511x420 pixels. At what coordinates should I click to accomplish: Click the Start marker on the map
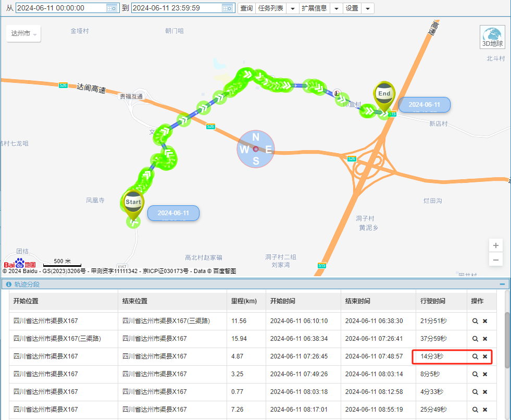(x=133, y=204)
